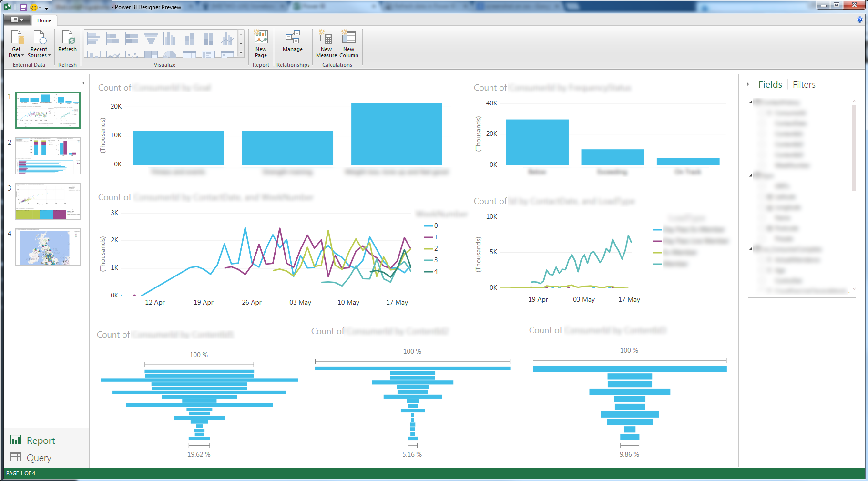Add a New Page to the report
This screenshot has width=868, height=481.
pyautogui.click(x=261, y=44)
